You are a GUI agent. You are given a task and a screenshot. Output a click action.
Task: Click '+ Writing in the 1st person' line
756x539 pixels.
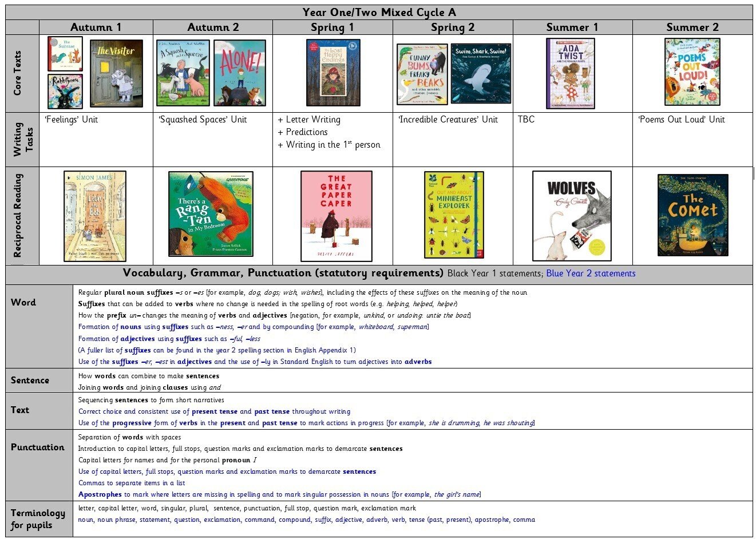tap(329, 145)
